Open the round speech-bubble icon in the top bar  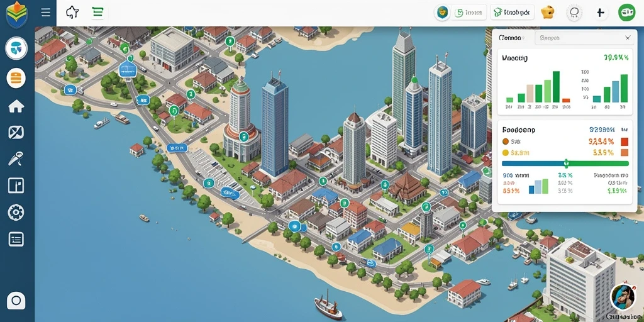pos(574,13)
